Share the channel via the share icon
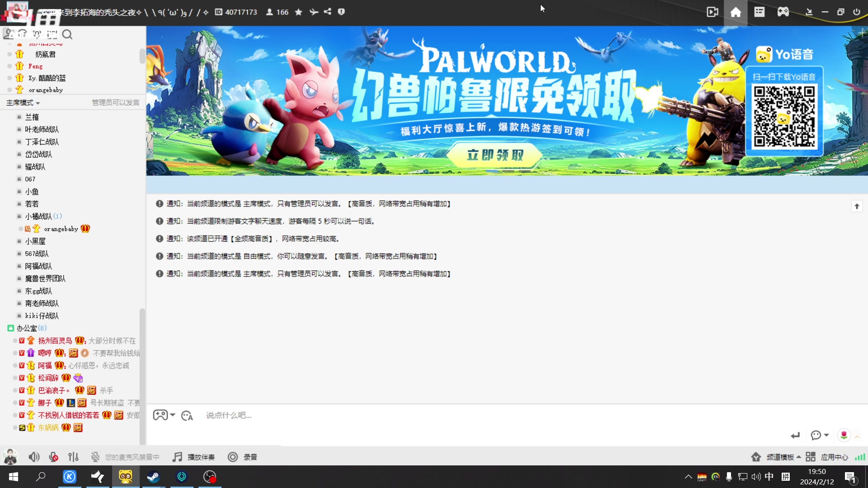The width and height of the screenshot is (868, 488). click(x=327, y=12)
